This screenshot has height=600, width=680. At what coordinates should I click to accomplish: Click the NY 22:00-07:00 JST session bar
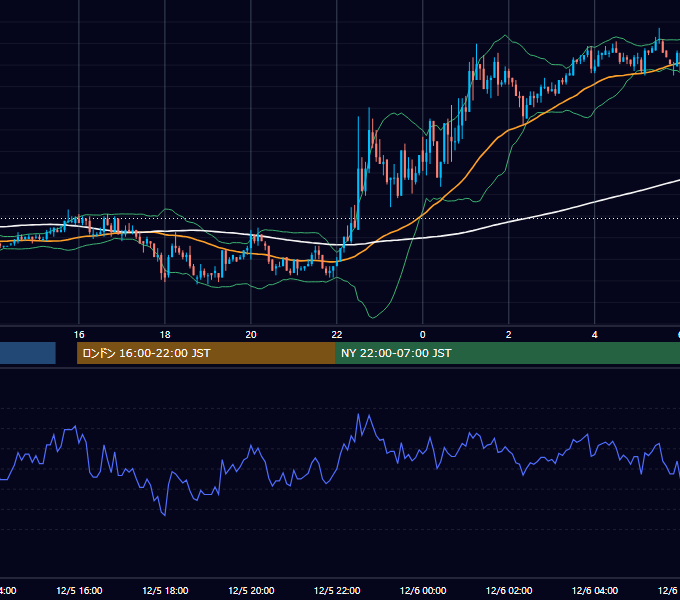coord(507,353)
